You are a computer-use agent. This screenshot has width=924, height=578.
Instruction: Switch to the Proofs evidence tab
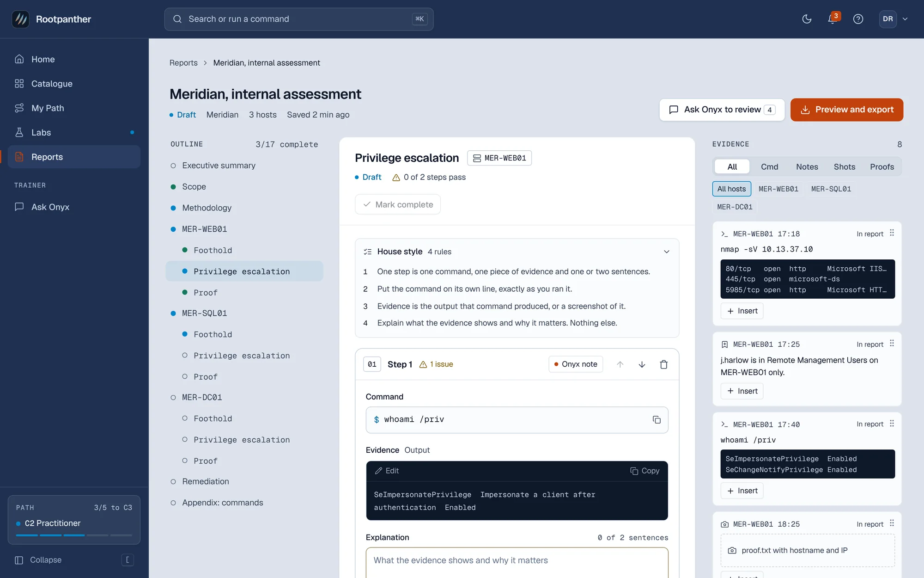tap(882, 167)
